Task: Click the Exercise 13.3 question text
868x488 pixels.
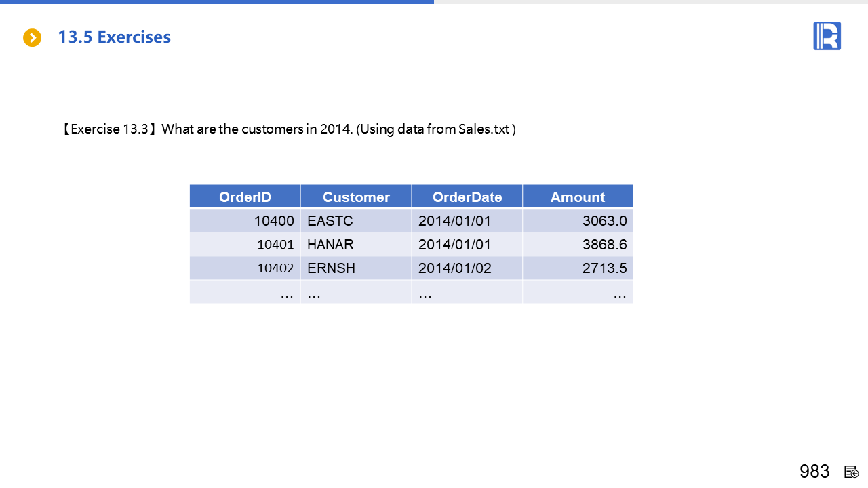Action: pos(288,129)
